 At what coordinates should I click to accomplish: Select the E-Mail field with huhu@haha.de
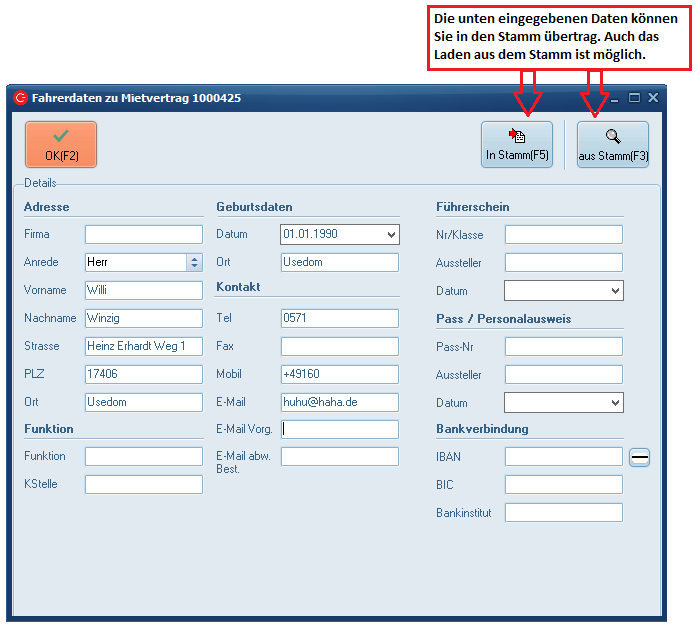click(x=339, y=403)
